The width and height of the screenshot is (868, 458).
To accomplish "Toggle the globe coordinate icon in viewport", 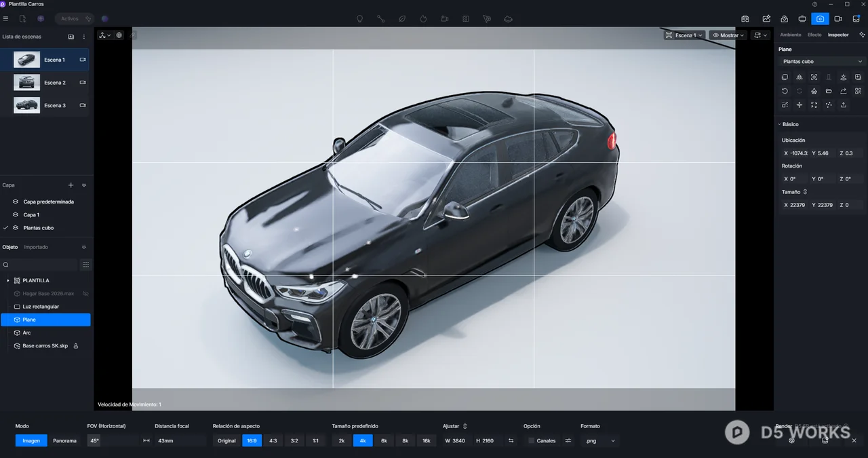I will [x=119, y=35].
